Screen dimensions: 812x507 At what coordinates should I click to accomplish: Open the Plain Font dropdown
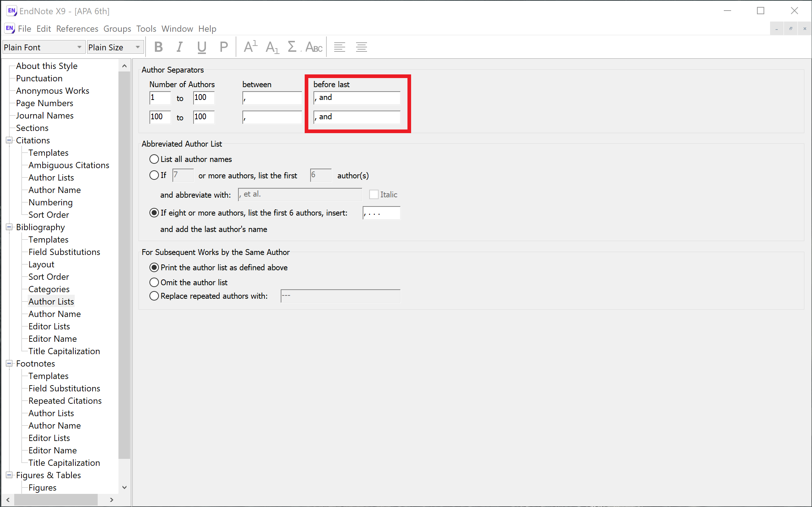tap(44, 47)
